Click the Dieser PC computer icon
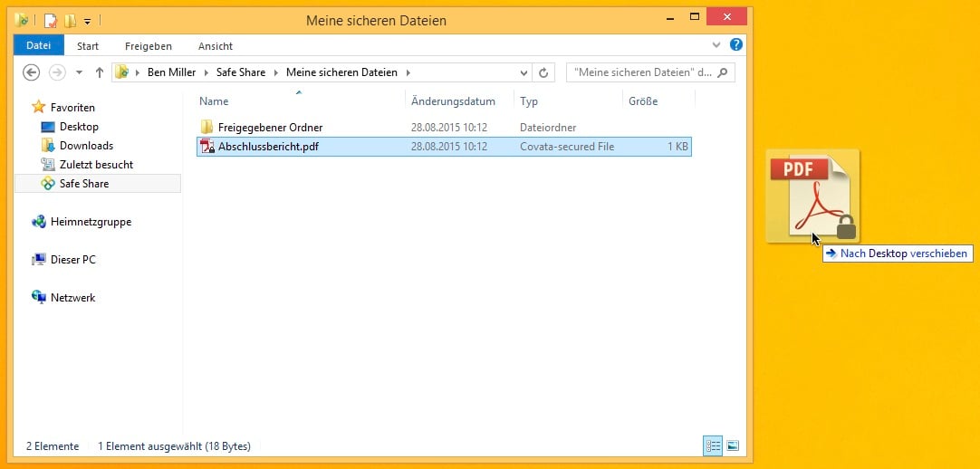Image resolution: width=980 pixels, height=469 pixels. 39,260
